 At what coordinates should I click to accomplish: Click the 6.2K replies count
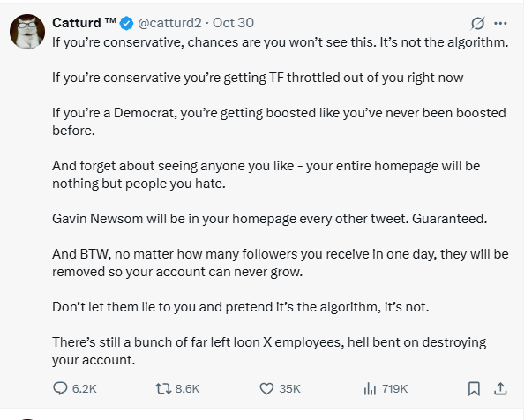(84, 388)
